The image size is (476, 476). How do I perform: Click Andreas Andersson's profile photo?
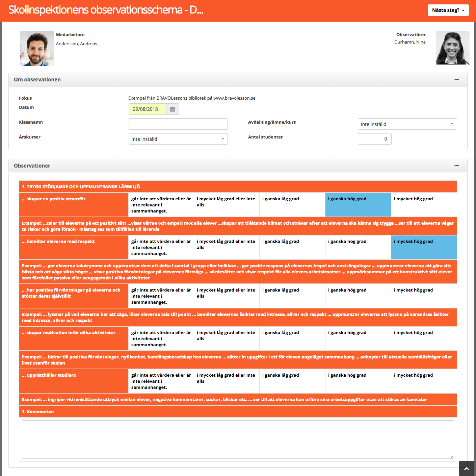[x=37, y=48]
